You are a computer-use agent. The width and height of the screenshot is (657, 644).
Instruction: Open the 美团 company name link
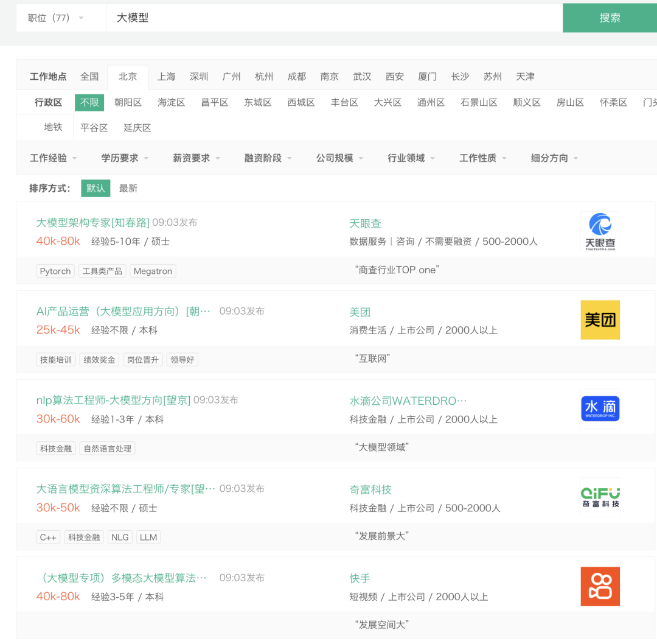[360, 312]
